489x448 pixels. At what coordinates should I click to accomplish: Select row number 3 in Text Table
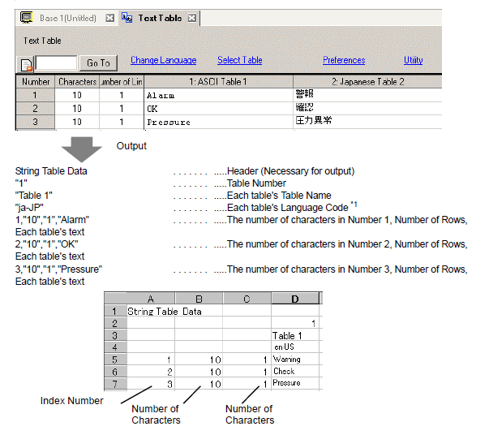point(35,122)
